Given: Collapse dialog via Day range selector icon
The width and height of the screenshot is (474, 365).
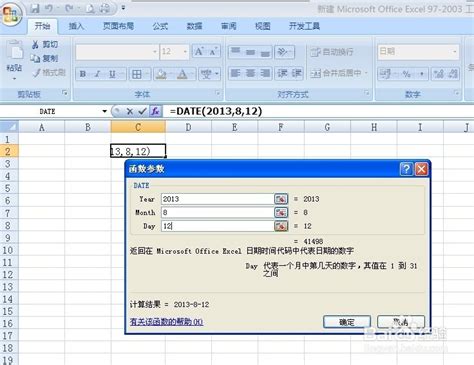Looking at the screenshot, I should pyautogui.click(x=281, y=226).
